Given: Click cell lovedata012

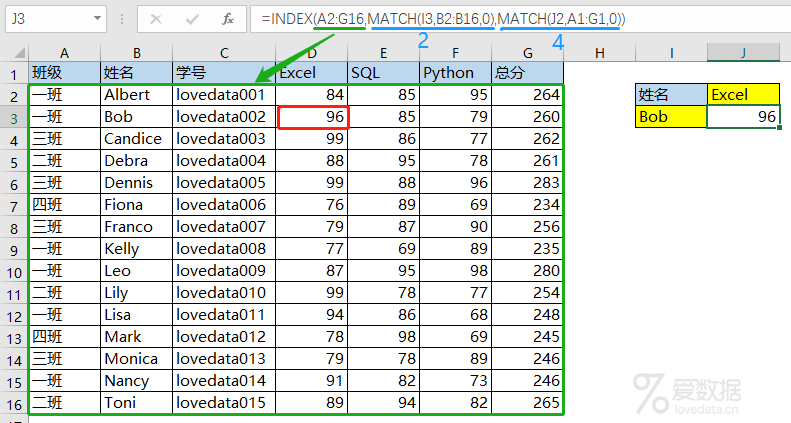Looking at the screenshot, I should (224, 337).
